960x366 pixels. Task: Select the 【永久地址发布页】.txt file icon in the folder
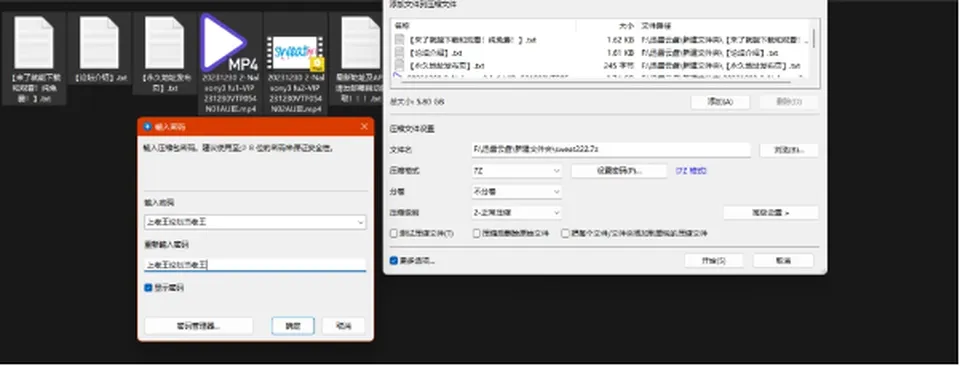click(164, 43)
